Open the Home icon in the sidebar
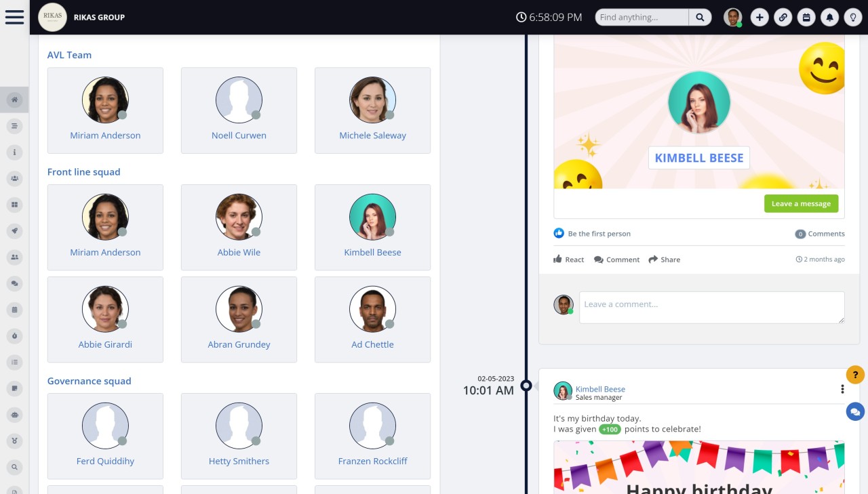This screenshot has width=868, height=494. [x=14, y=100]
